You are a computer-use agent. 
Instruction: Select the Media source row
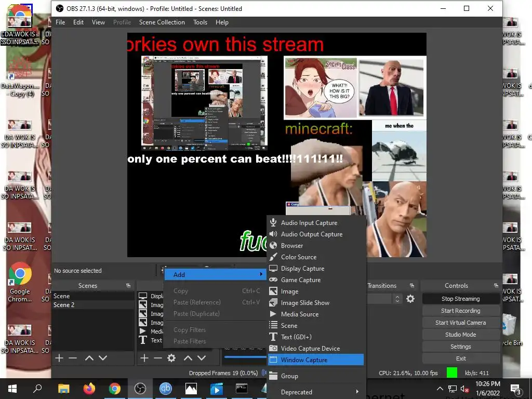(151, 331)
